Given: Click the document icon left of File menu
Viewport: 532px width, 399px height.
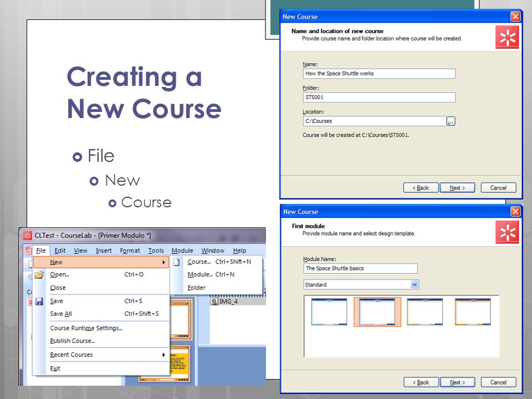Looking at the screenshot, I should [28, 250].
